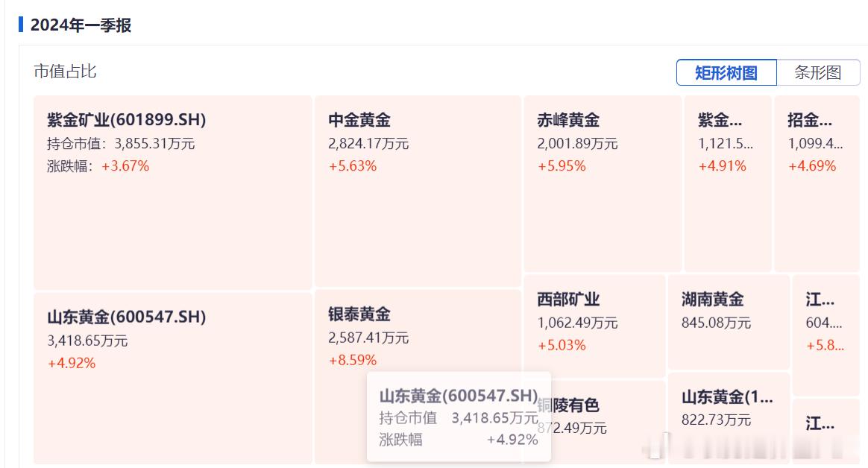Viewport: 868px width, 468px height.
Task: Select the 山东黄金(1... block worth 822.73万元
Action: (729, 417)
